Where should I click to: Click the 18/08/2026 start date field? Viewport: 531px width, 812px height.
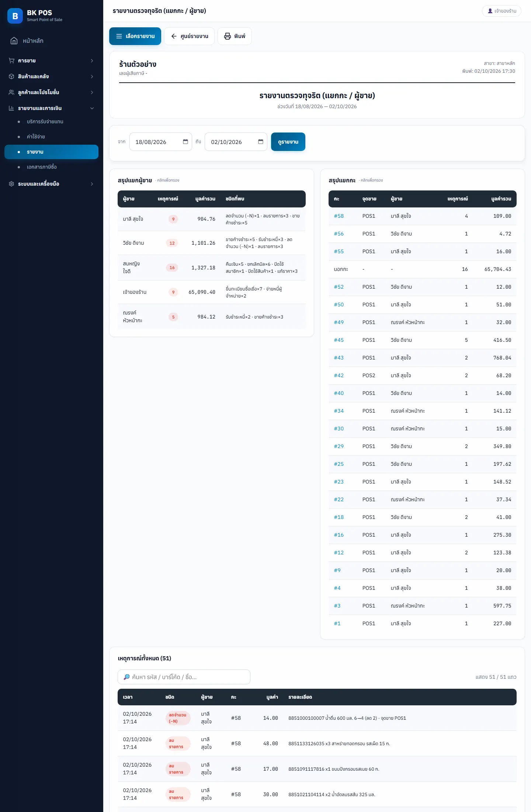coord(160,142)
